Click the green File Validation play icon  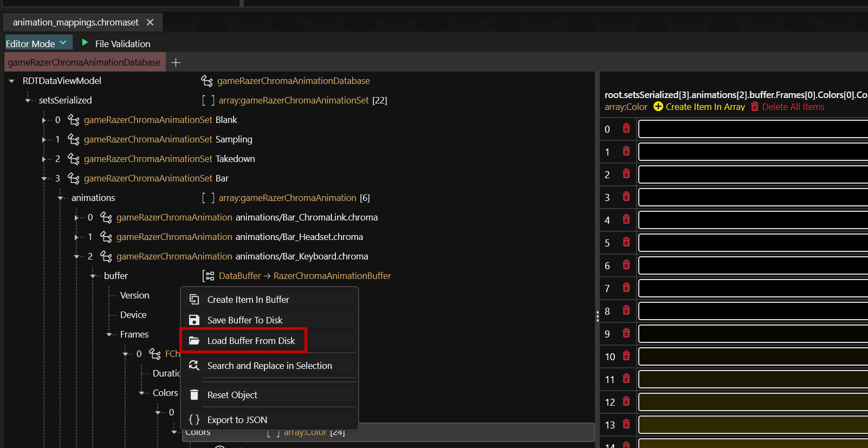coord(85,42)
